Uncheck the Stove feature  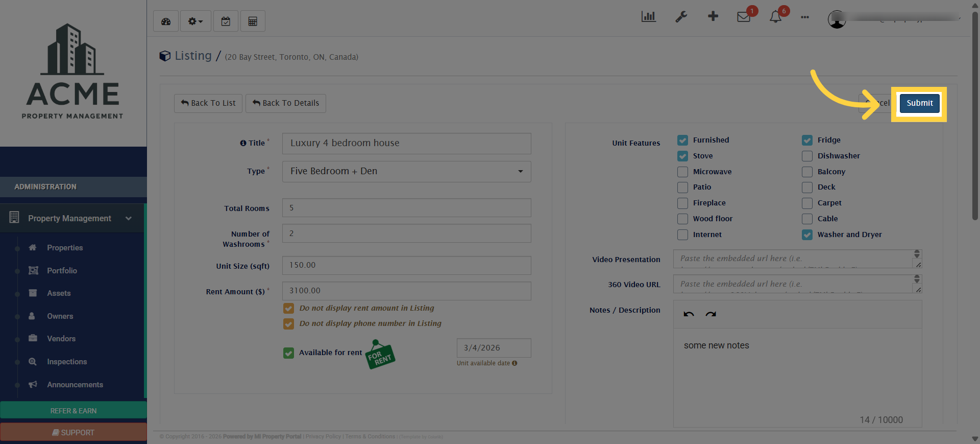point(682,156)
